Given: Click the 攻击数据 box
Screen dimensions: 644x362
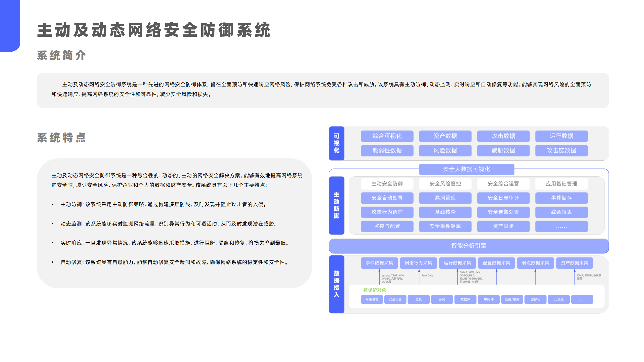Looking at the screenshot, I should [503, 136].
